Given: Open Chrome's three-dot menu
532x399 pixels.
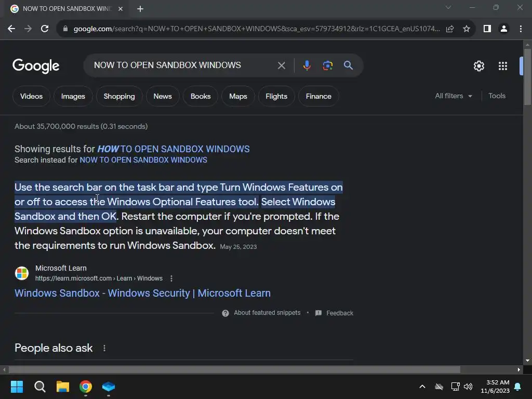Looking at the screenshot, I should pos(521,29).
